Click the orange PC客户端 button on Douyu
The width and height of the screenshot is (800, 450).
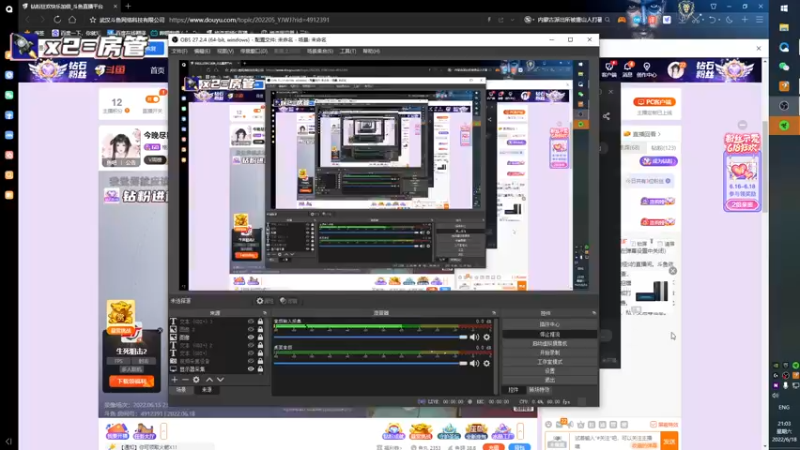pos(655,102)
